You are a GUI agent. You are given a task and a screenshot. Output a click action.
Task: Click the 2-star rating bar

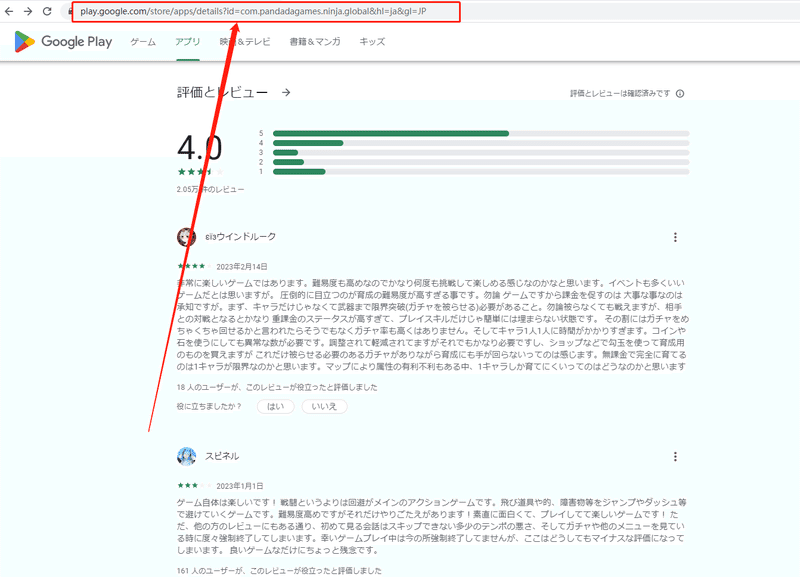point(481,162)
